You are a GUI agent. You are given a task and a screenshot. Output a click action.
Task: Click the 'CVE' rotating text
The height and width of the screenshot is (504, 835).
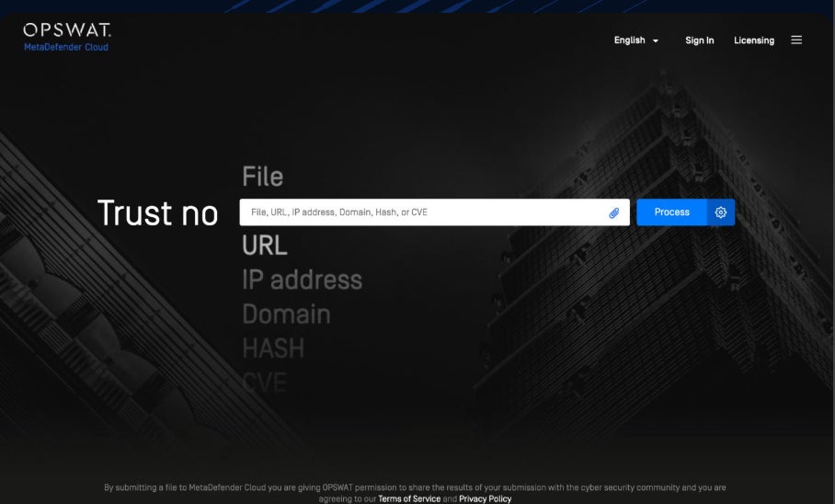[x=264, y=383]
